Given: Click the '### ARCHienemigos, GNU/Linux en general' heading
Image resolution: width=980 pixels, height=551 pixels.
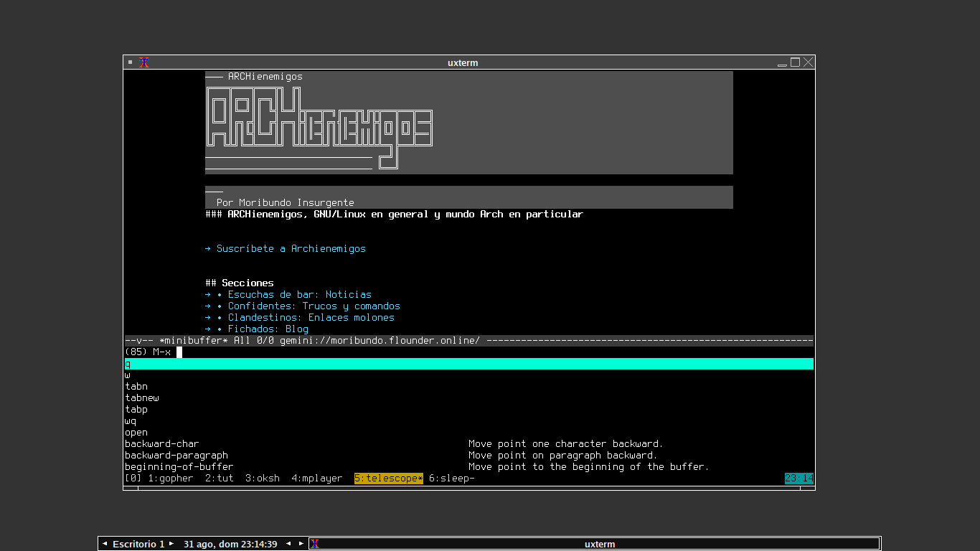Looking at the screenshot, I should pos(395,215).
